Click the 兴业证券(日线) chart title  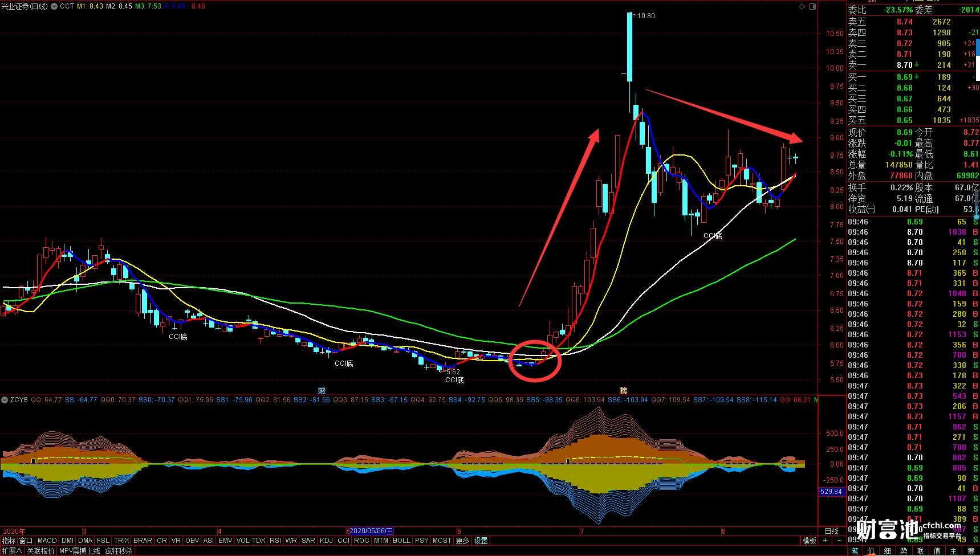point(25,6)
